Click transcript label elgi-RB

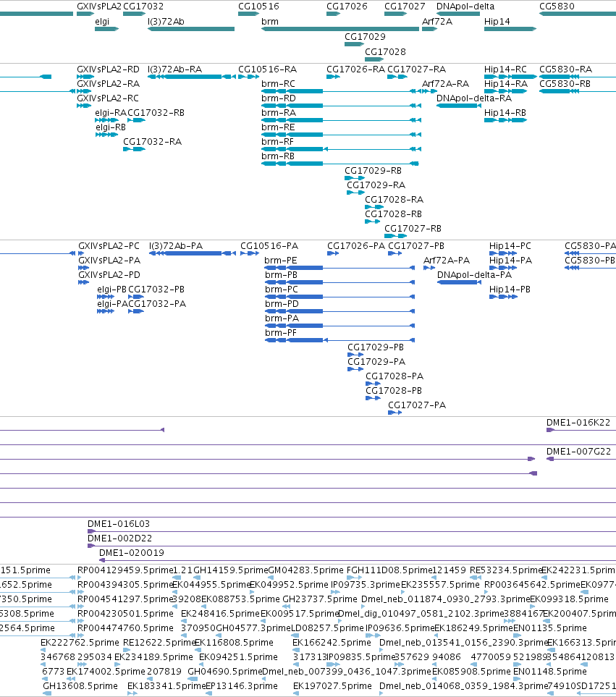tap(111, 127)
